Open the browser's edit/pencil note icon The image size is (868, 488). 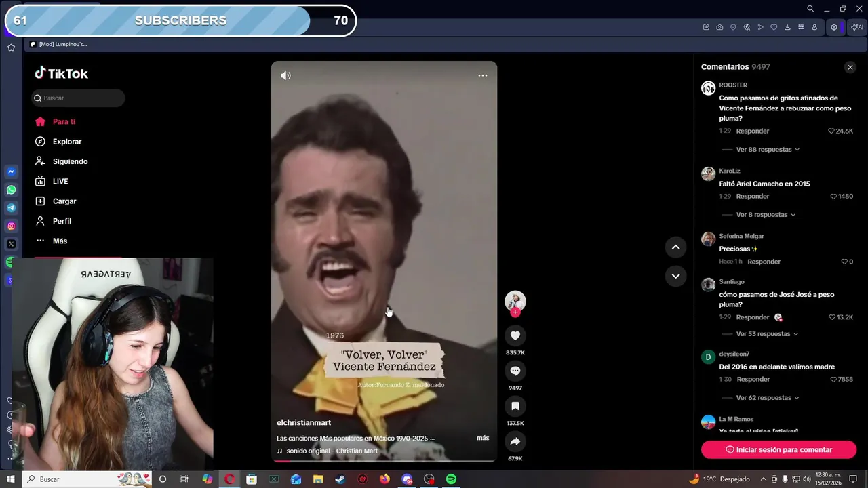coord(706,27)
